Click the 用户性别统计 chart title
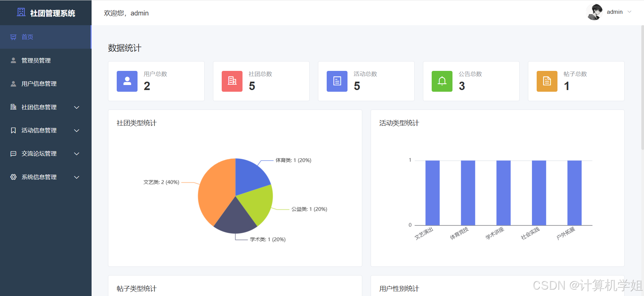644x296 pixels. click(x=399, y=289)
